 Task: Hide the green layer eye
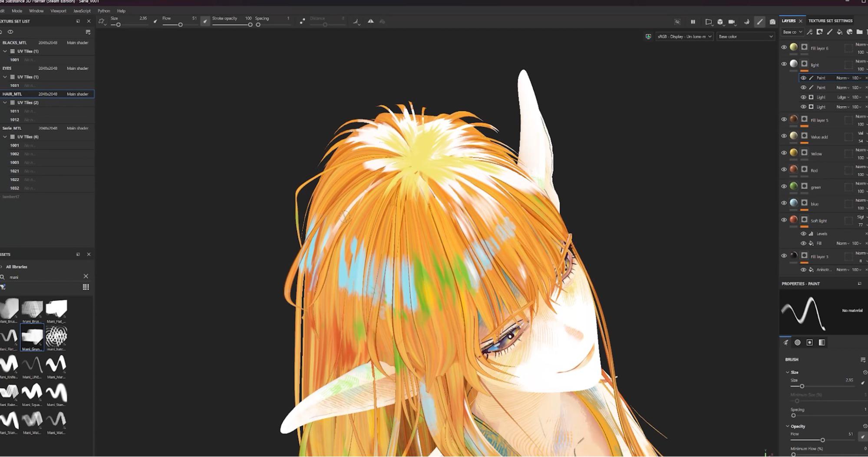[x=784, y=186]
